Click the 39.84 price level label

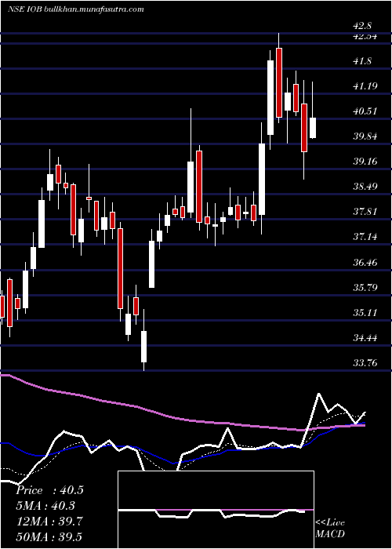click(365, 136)
